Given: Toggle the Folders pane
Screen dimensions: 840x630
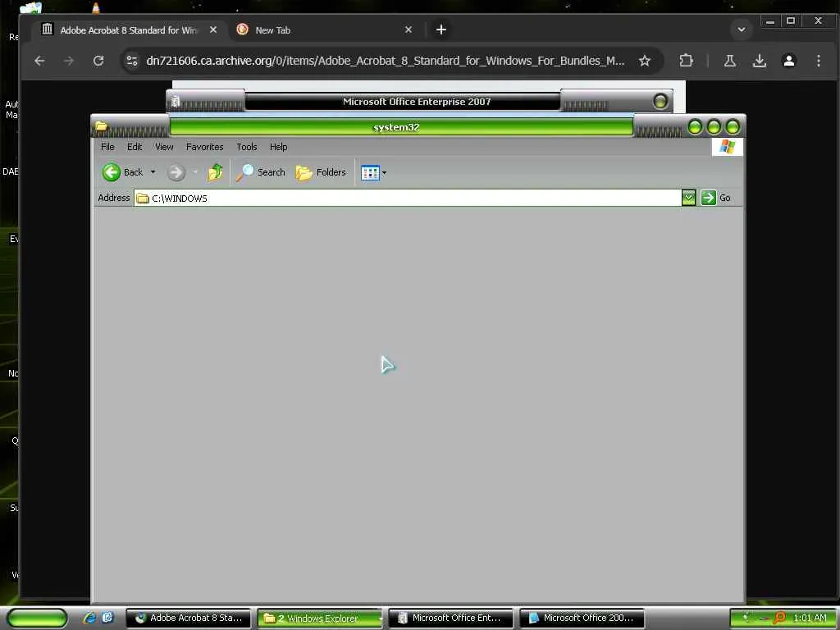Looking at the screenshot, I should [x=321, y=172].
